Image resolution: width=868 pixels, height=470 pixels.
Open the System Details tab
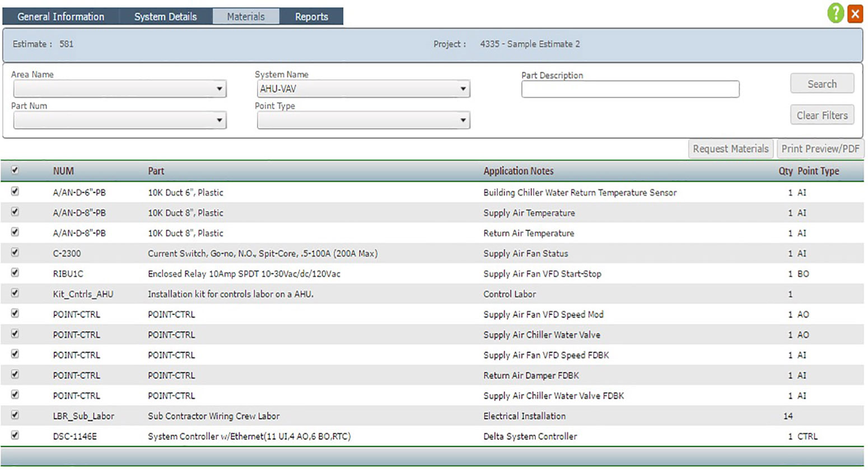click(165, 17)
